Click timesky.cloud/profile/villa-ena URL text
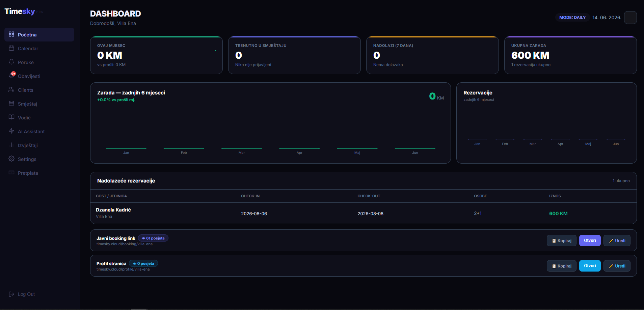The width and height of the screenshot is (644, 310). point(123,270)
